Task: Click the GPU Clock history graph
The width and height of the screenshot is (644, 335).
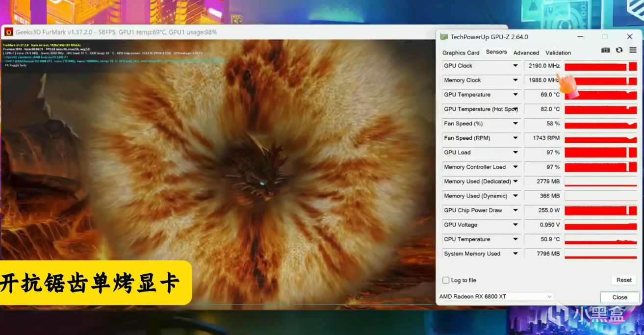Action: 601,66
